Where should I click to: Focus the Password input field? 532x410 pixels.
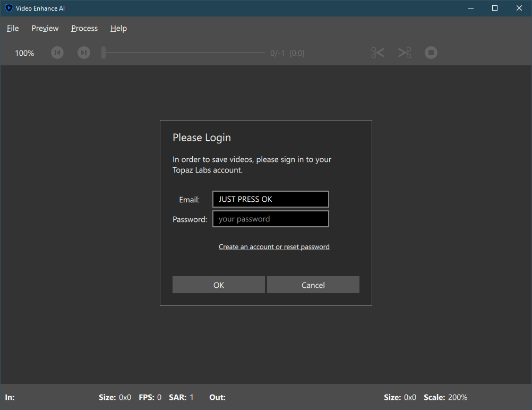pyautogui.click(x=270, y=219)
